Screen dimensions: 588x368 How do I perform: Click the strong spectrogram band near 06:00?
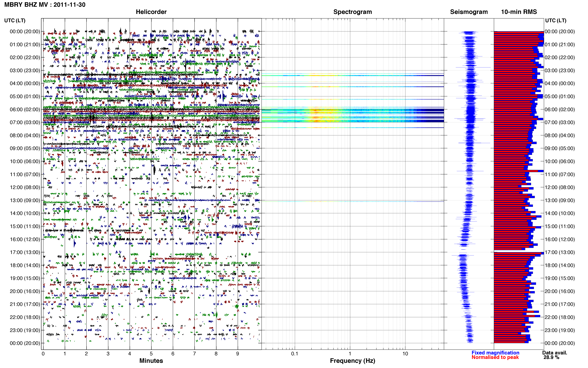coord(353,112)
